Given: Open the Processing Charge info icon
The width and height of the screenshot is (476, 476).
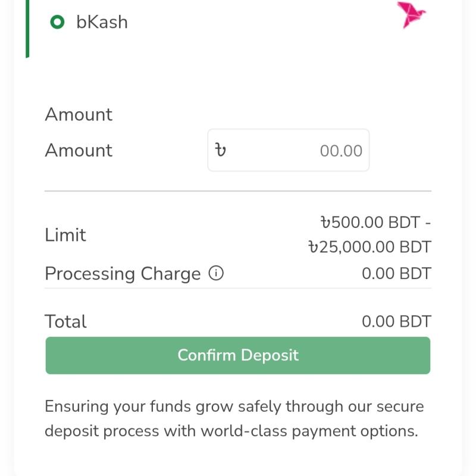Looking at the screenshot, I should (216, 273).
